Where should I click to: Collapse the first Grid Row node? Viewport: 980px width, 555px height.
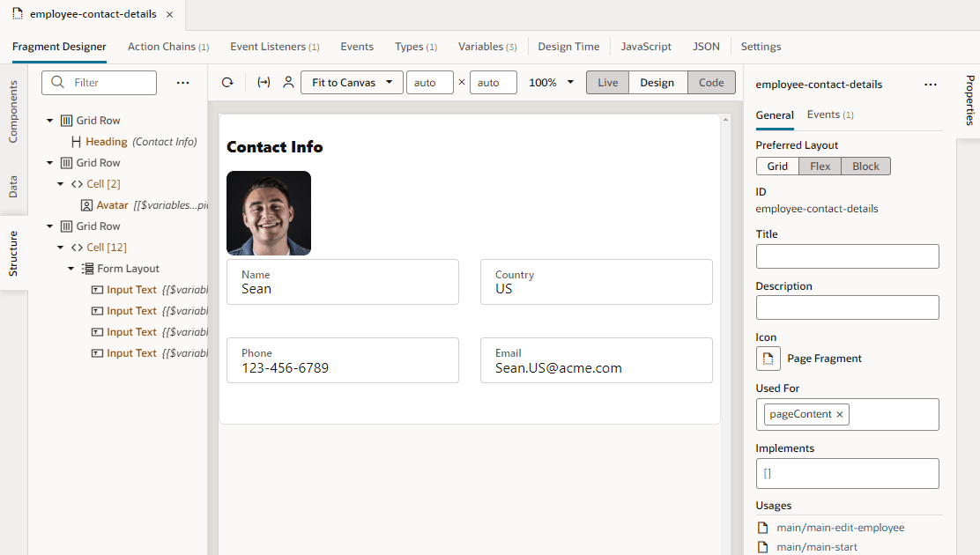(x=50, y=121)
